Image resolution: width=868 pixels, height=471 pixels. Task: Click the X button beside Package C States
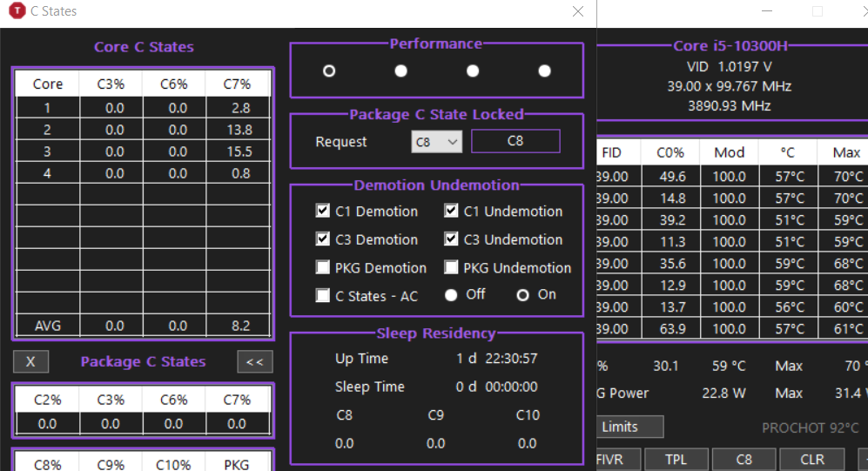coord(30,362)
